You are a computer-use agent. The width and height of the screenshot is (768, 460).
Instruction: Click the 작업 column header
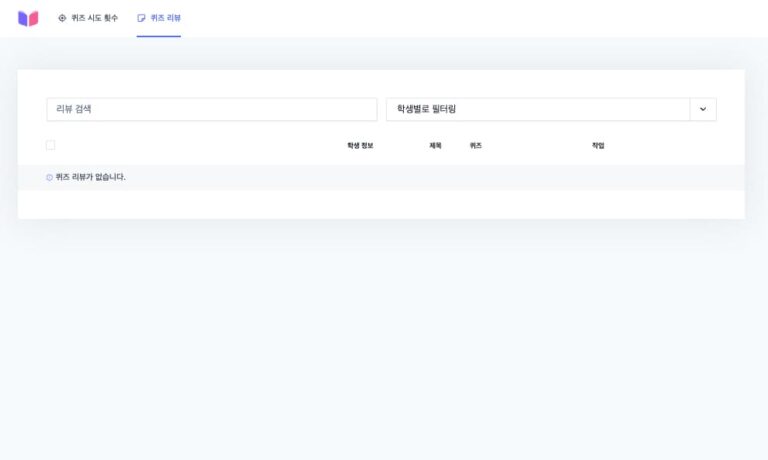(598, 146)
